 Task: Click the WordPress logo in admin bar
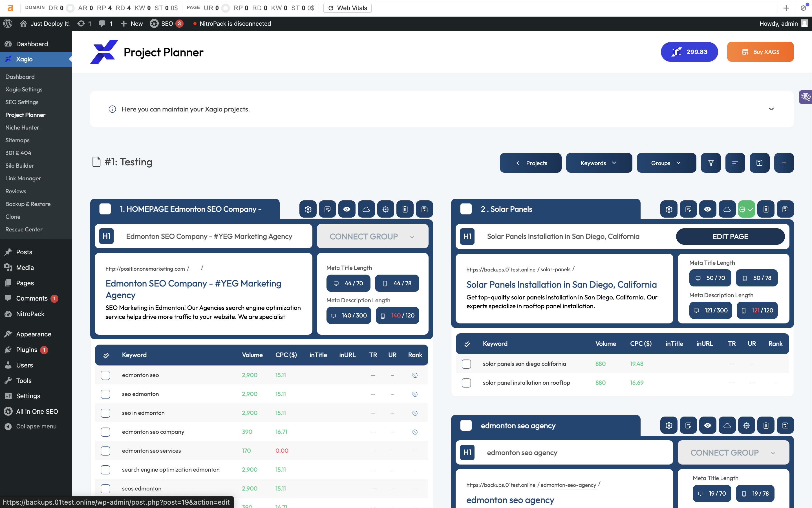8,23
